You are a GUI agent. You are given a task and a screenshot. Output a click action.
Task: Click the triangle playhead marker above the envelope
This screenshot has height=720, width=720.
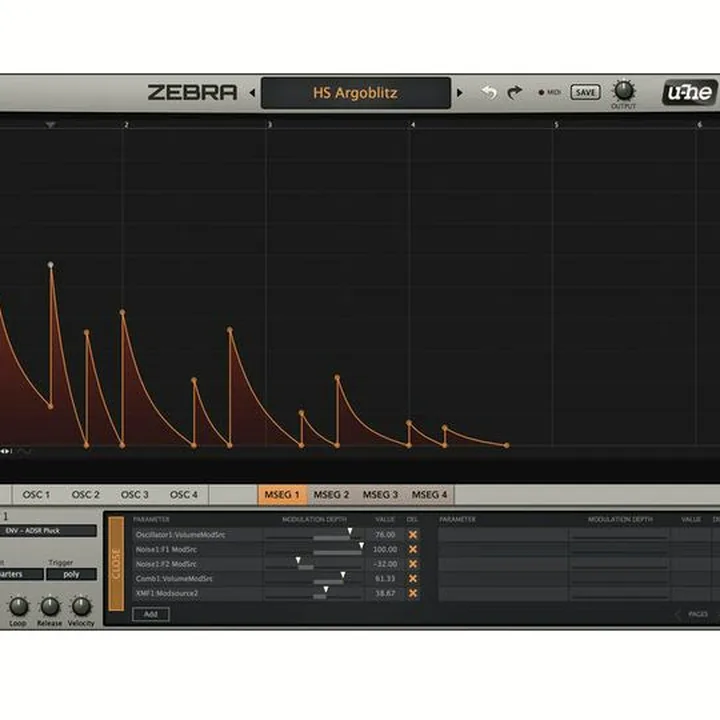[51, 125]
